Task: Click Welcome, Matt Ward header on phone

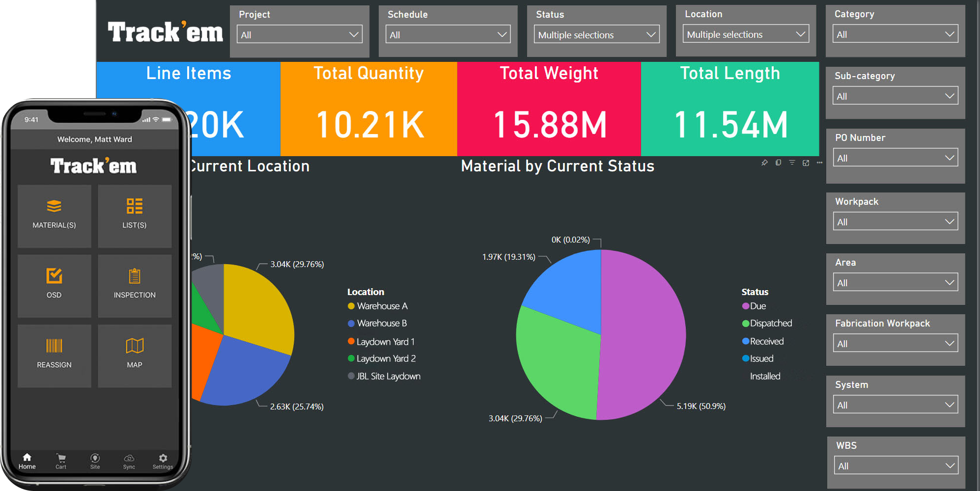Action: (95, 139)
